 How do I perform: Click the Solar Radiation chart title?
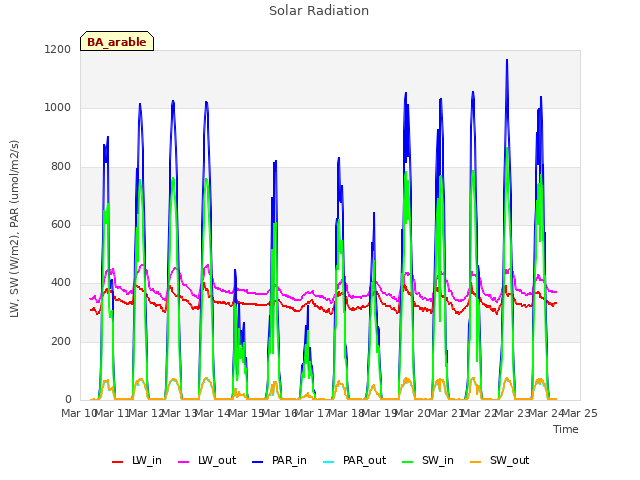[319, 11]
